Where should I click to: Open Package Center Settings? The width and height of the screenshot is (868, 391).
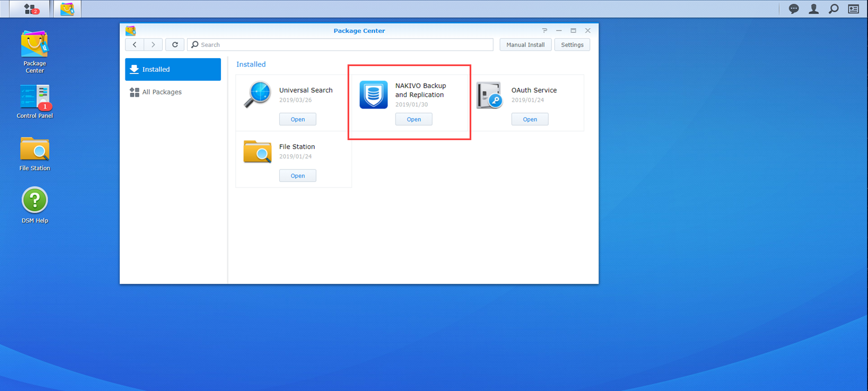(x=572, y=44)
